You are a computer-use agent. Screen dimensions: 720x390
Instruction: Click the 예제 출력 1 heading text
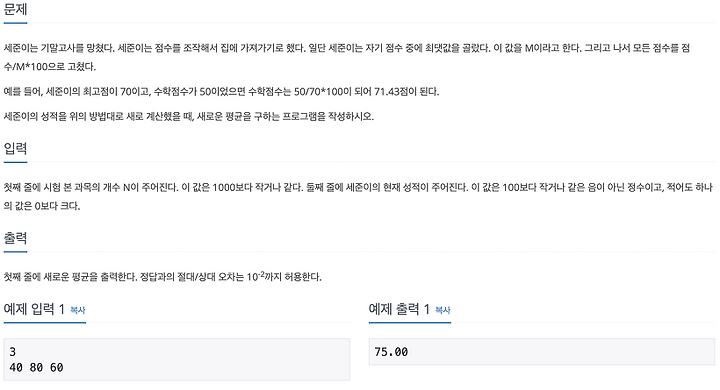coord(399,309)
